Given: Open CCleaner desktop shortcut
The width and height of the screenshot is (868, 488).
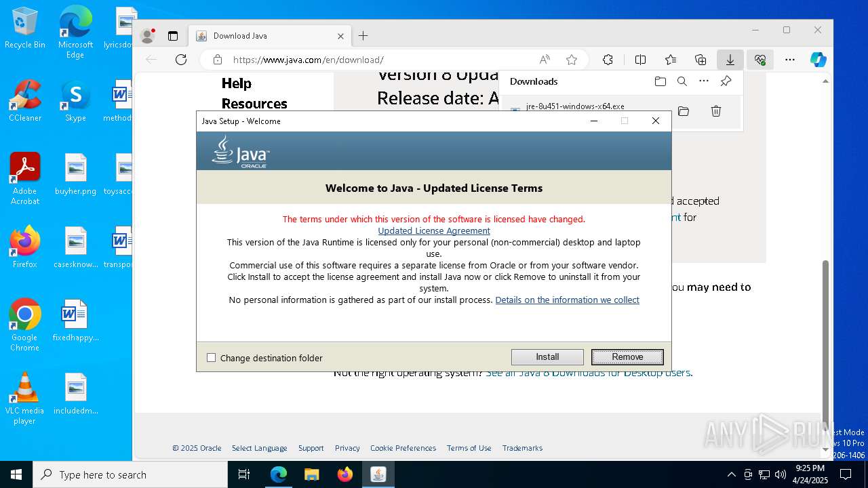Looking at the screenshot, I should [x=25, y=100].
